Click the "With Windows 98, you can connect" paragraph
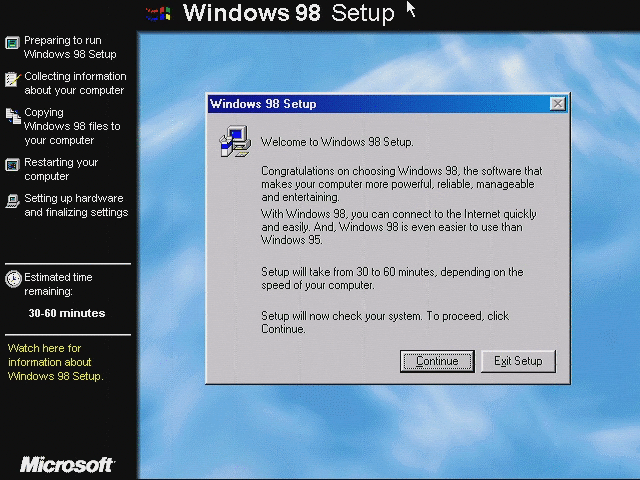Screen dimensions: 640x480 [x=399, y=227]
